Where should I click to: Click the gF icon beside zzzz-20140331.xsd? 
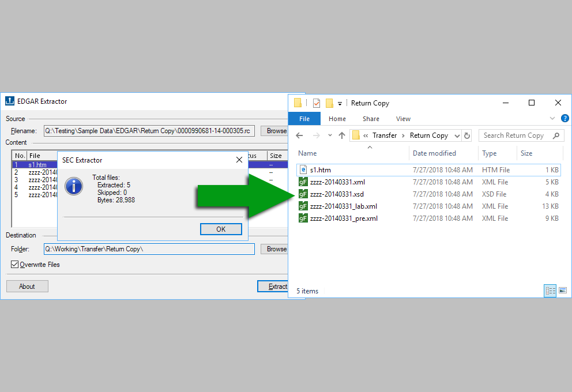(303, 194)
